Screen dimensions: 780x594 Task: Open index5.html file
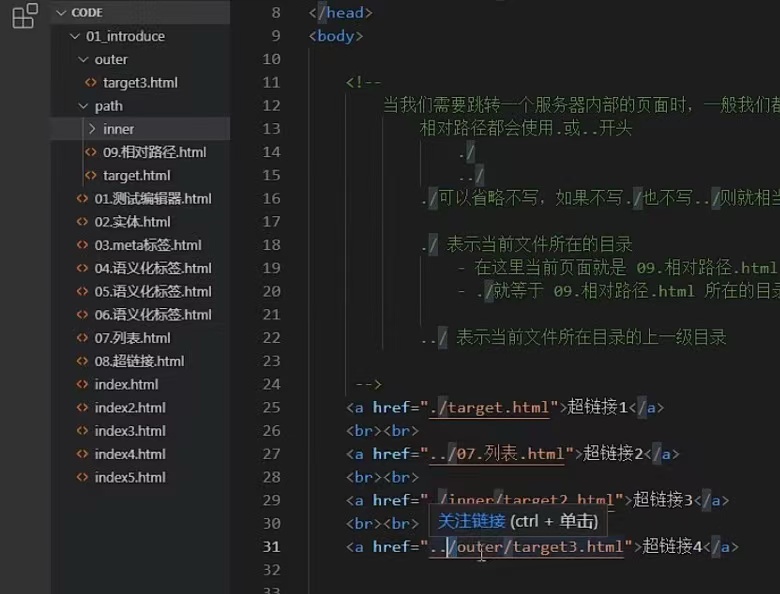[130, 478]
